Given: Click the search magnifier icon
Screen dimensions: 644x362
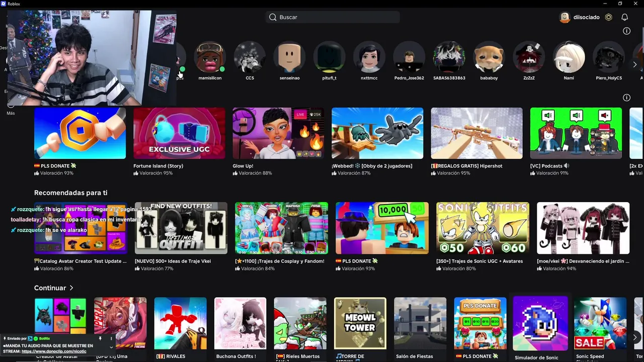Looking at the screenshot, I should [273, 17].
